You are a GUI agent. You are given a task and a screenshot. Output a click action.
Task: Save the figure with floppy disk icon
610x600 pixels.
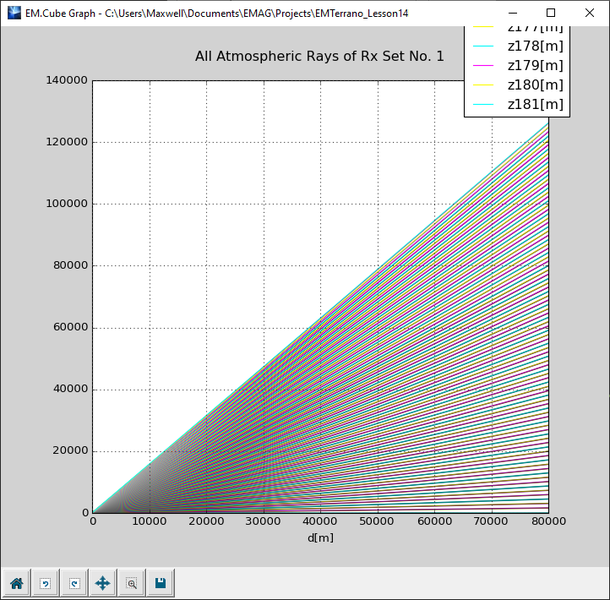point(160,583)
